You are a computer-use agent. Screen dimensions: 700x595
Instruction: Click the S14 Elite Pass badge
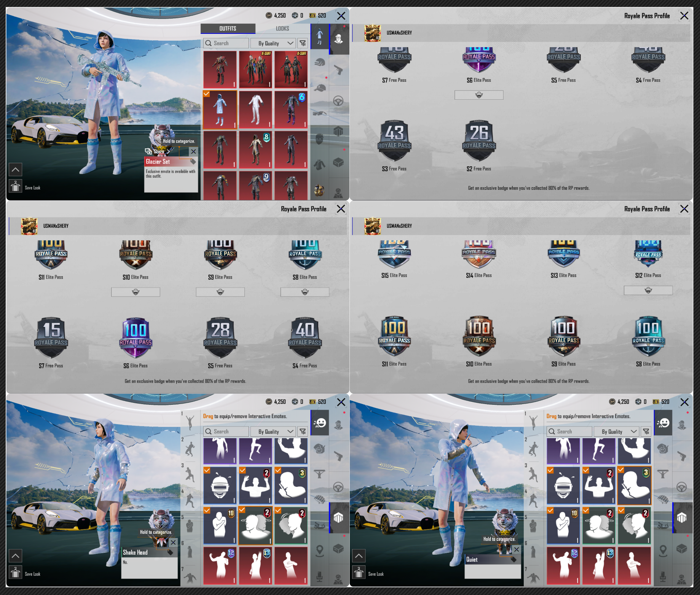click(x=479, y=254)
